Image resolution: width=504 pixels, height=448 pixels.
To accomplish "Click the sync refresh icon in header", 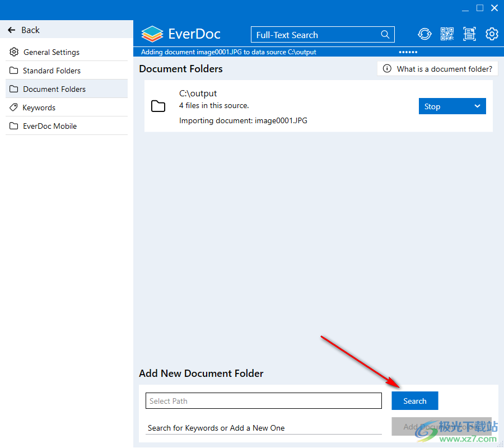I will [x=424, y=34].
